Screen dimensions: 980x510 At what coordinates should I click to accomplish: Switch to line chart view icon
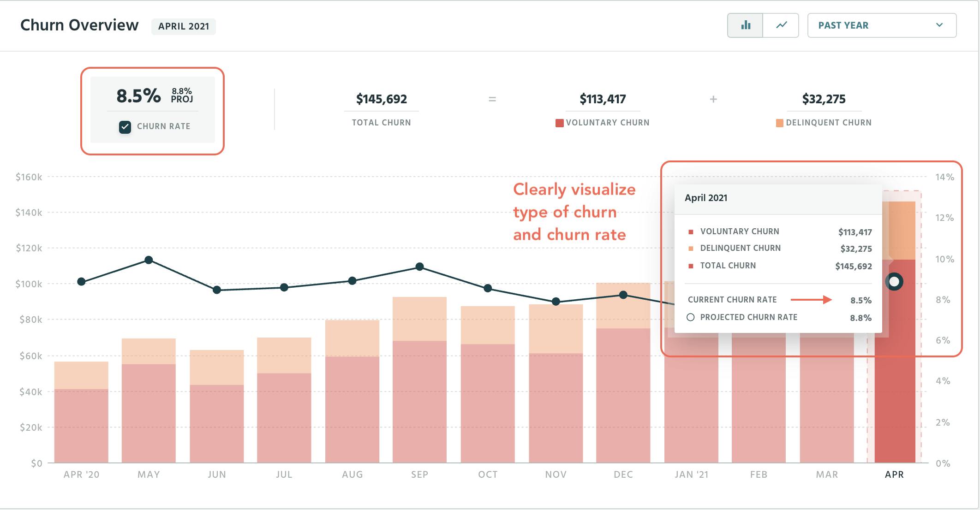pyautogui.click(x=781, y=25)
